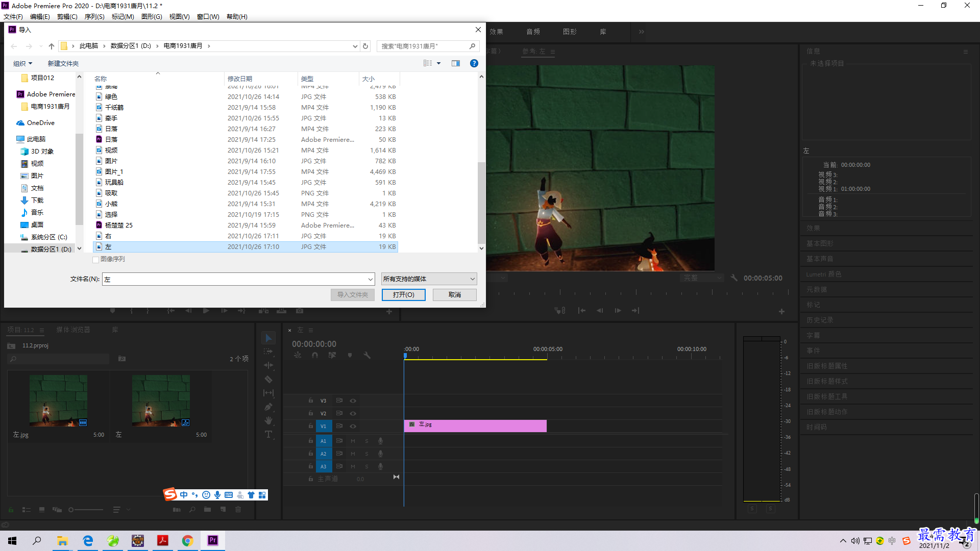
Task: Click the 取消 button in Import dialog
Action: coord(455,295)
